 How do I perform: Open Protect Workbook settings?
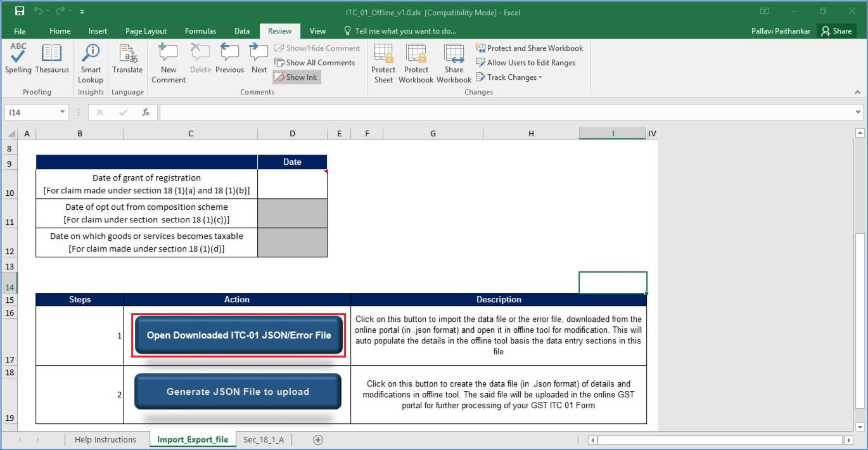pos(416,62)
